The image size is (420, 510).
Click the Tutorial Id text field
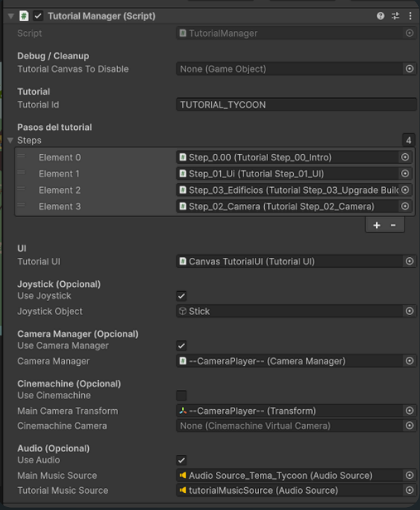click(x=296, y=105)
